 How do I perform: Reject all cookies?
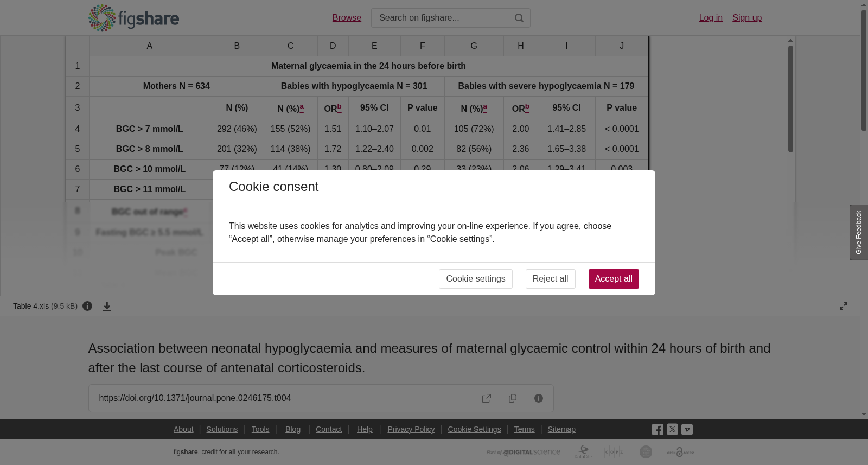pos(550,279)
